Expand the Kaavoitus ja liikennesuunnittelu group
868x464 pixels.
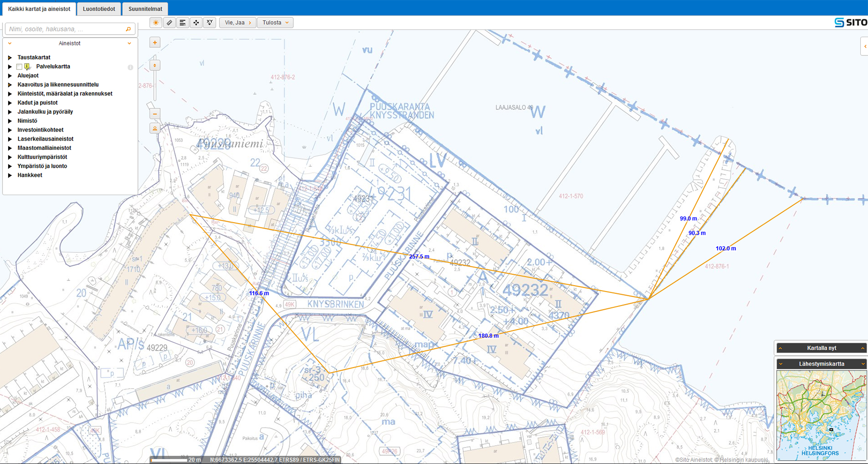10,85
